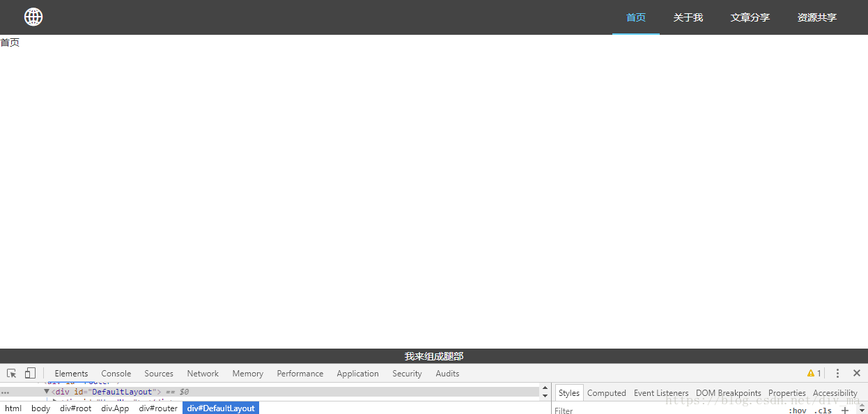Go to the 首页 navigation tab
868x414 pixels.
click(636, 17)
